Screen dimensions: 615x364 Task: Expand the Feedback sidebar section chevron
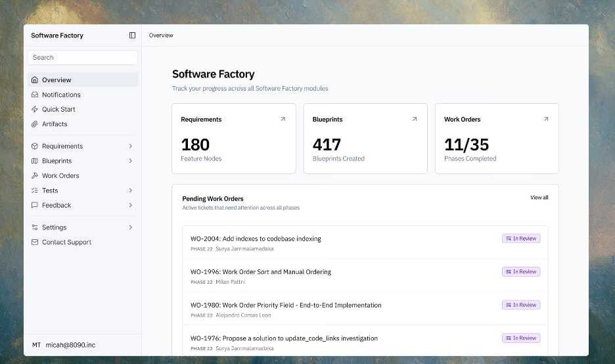[x=131, y=205]
